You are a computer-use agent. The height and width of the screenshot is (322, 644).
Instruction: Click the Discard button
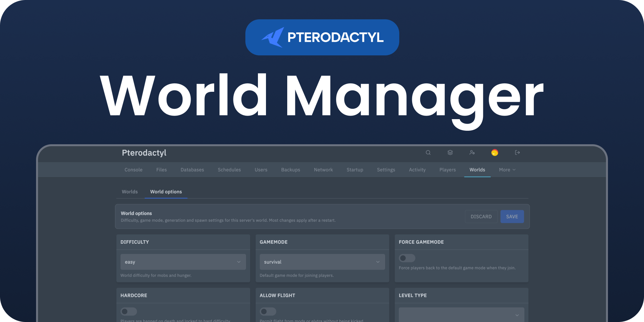(x=481, y=217)
